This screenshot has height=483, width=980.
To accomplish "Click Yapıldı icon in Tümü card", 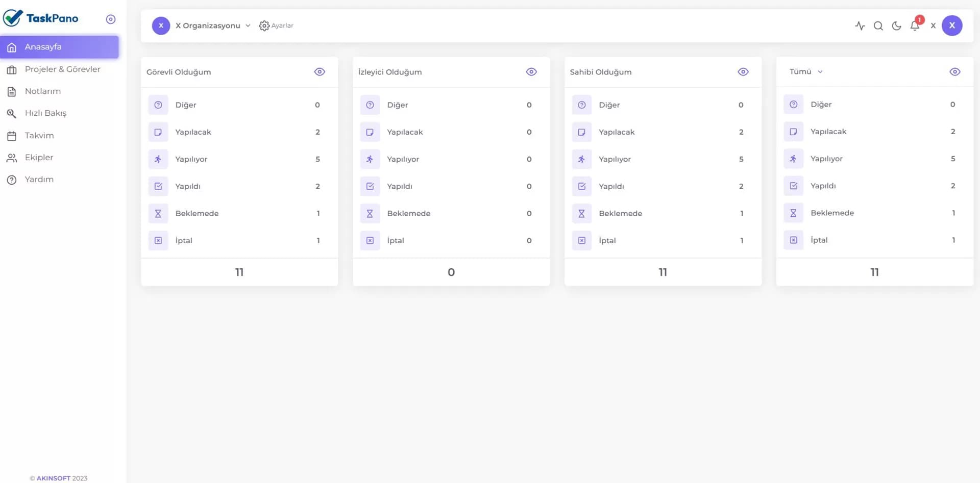I will pos(794,186).
